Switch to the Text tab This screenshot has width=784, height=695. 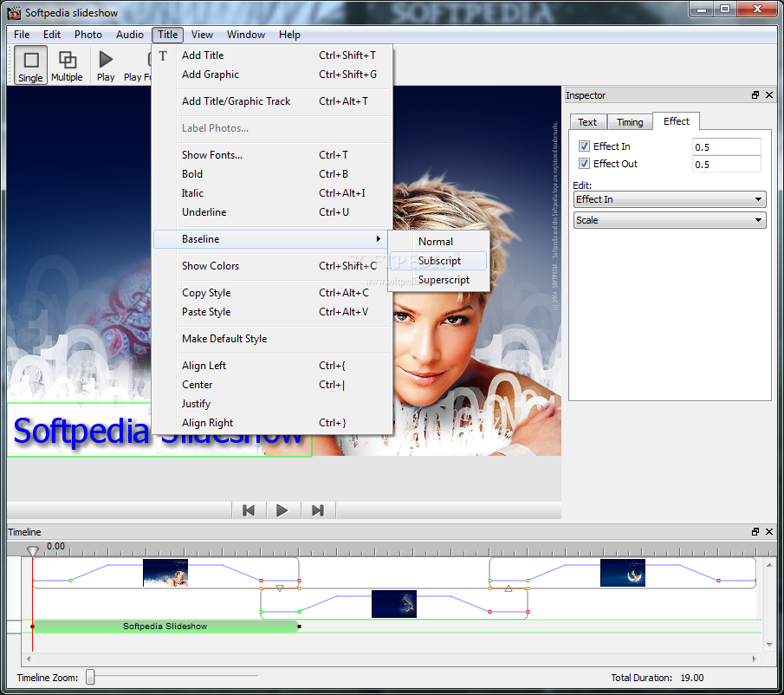pyautogui.click(x=587, y=122)
